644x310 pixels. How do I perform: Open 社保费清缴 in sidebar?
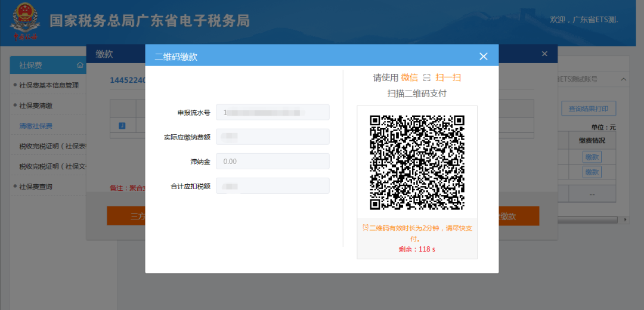click(36, 106)
